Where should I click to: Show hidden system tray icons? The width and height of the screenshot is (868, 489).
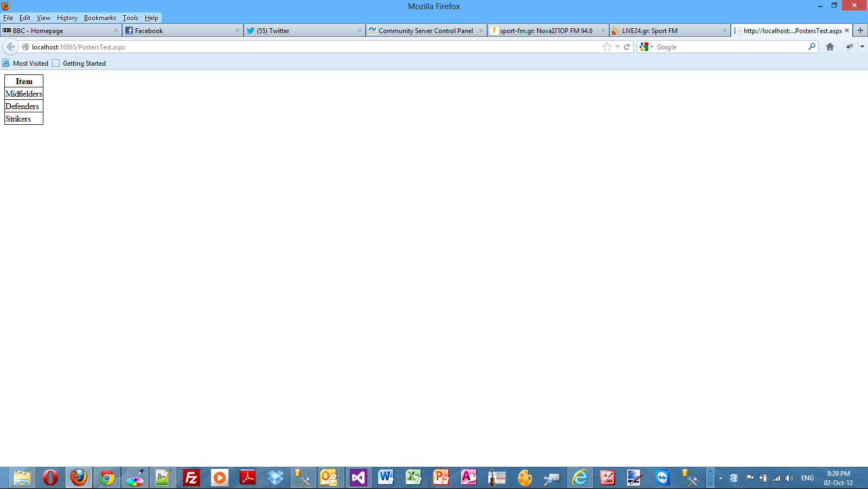tap(720, 478)
